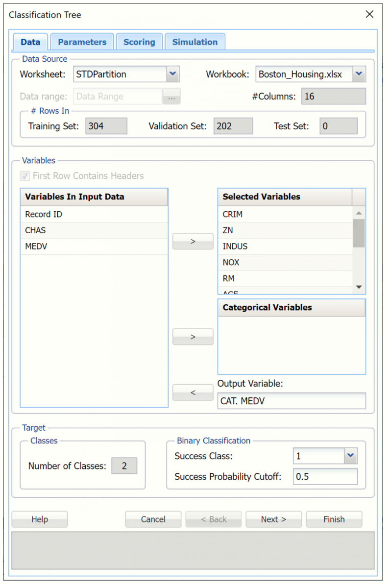Toggle First Row Contains Headers checkbox
The image size is (389, 588).
(24, 176)
